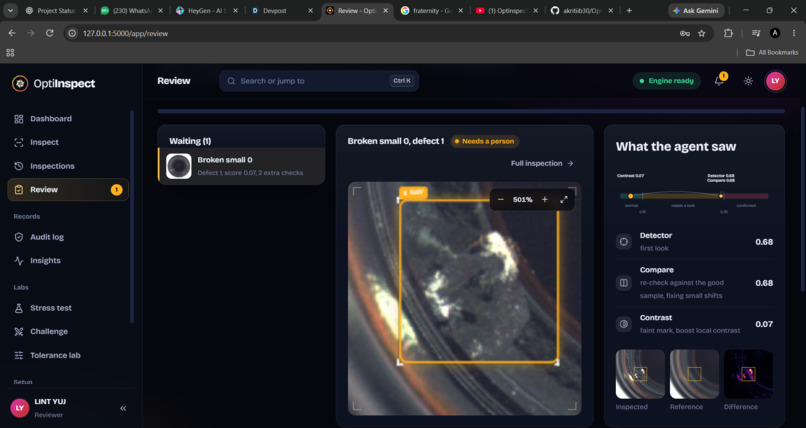Close the HeyGen tab
This screenshot has width=806, height=428.
235,10
